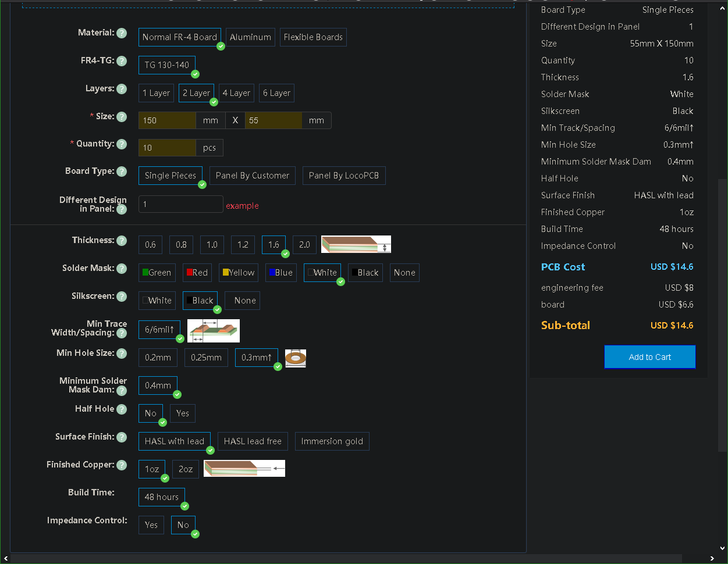Image resolution: width=728 pixels, height=564 pixels.
Task: Click the board thickness illustration image
Action: coord(356,244)
